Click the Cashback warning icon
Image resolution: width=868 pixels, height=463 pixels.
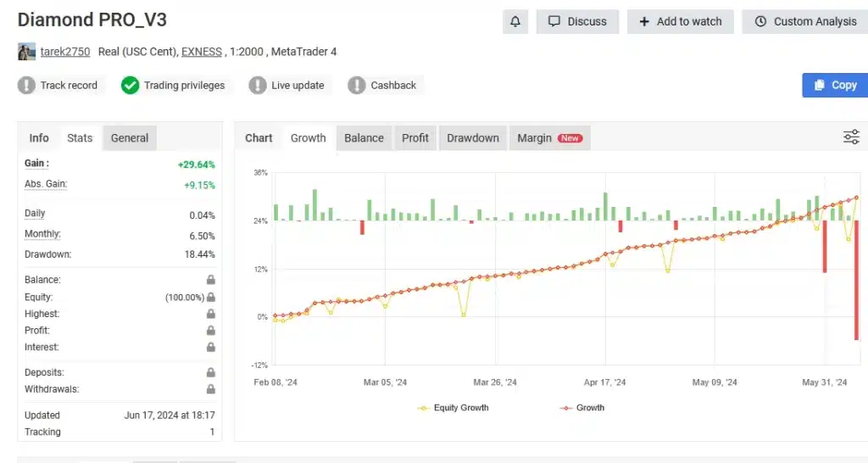point(357,86)
